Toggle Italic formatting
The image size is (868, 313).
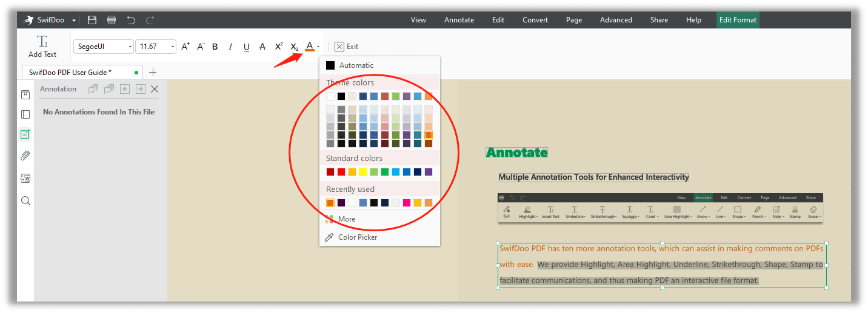click(x=230, y=47)
